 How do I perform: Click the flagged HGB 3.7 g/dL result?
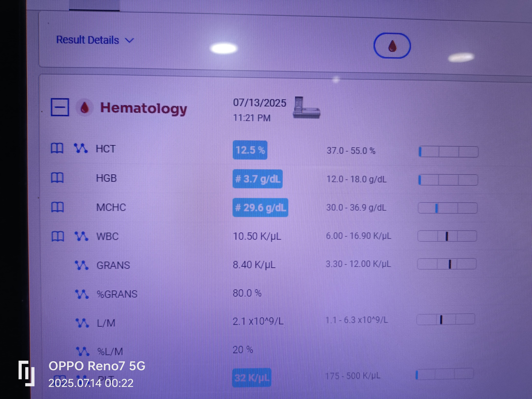pyautogui.click(x=257, y=179)
